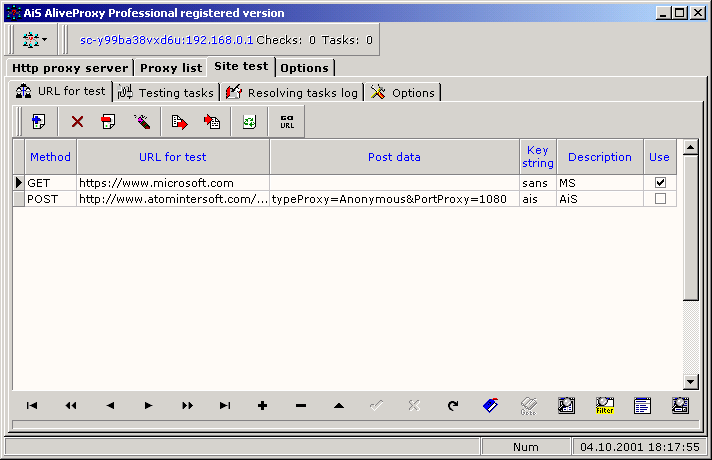Click the vertical scrollbar up arrow
The width and height of the screenshot is (712, 460).
691,147
